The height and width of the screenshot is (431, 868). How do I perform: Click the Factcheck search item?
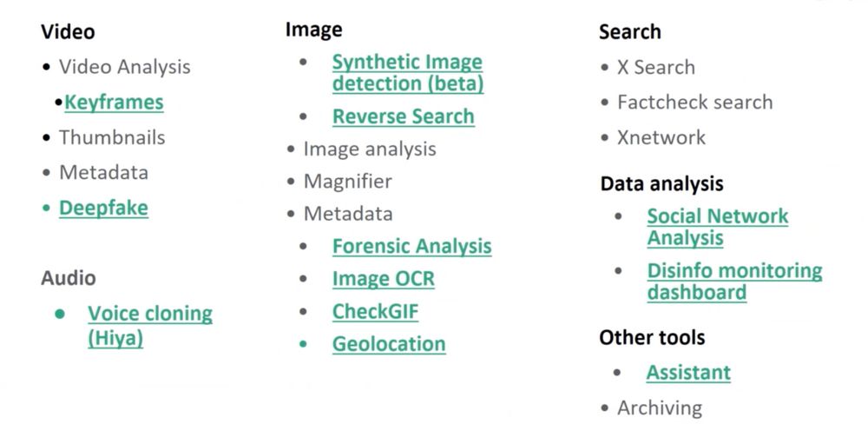tap(694, 103)
